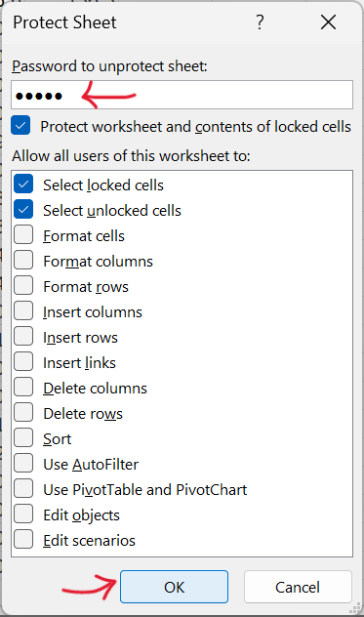This screenshot has width=364, height=617.
Task: Tick Use AutoFilter checkbox
Action: click(23, 464)
